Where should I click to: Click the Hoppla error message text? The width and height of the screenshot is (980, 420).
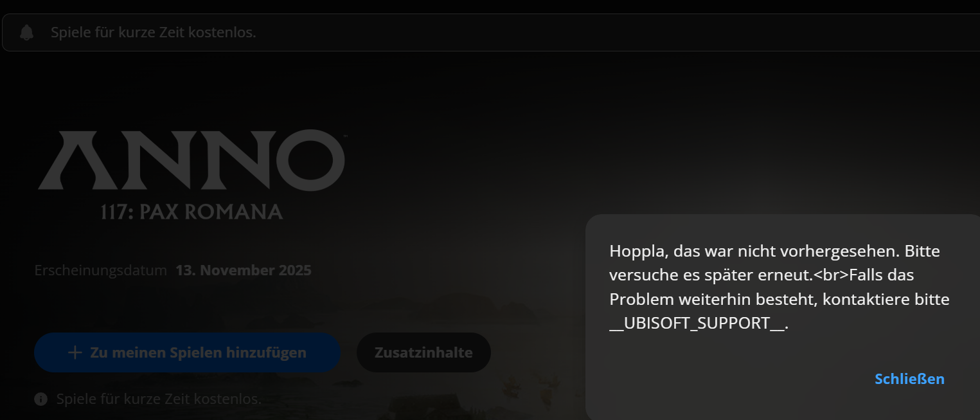(779, 287)
